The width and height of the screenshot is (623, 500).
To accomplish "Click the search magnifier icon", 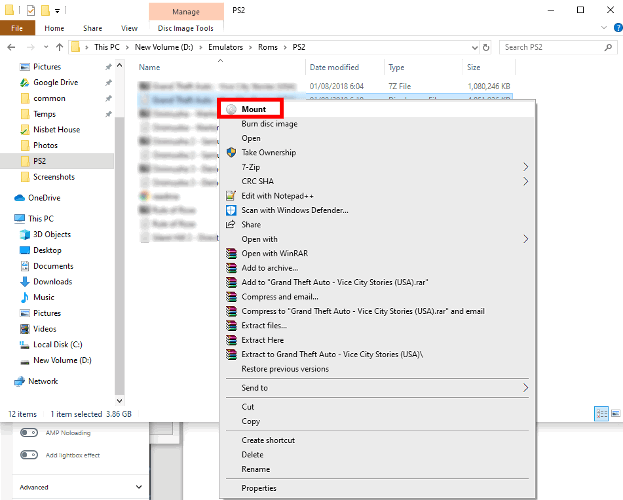I will pyautogui.click(x=608, y=48).
